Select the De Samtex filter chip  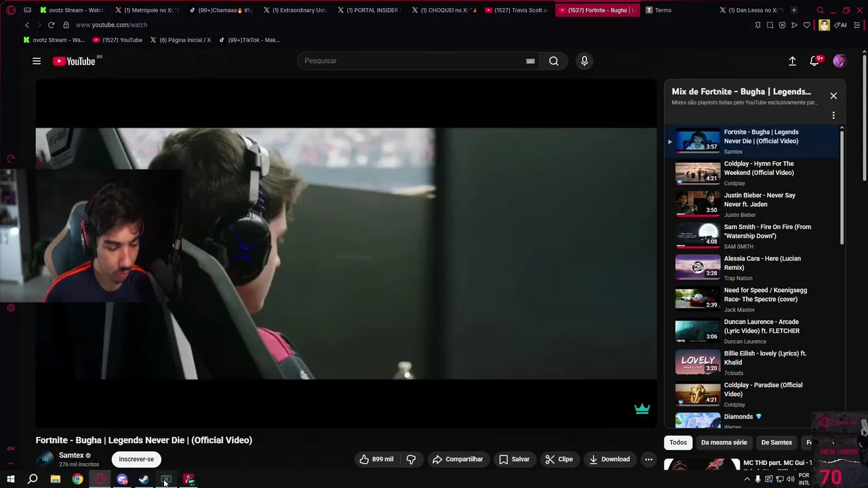point(776,443)
